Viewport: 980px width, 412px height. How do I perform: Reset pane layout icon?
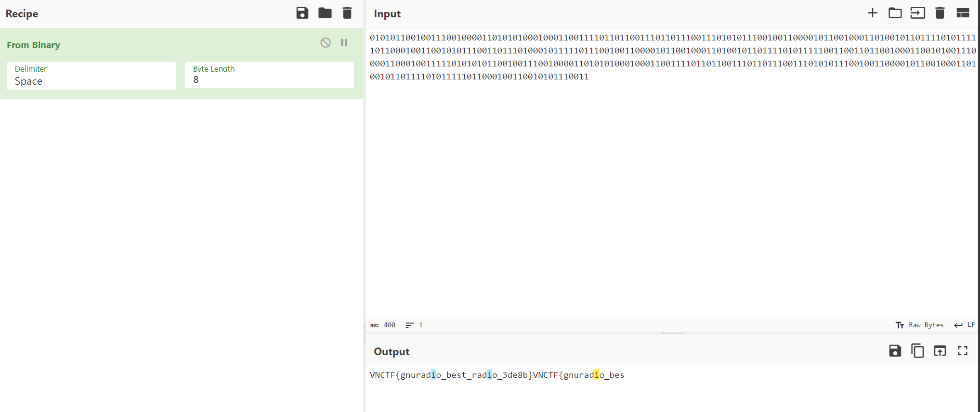(x=963, y=13)
